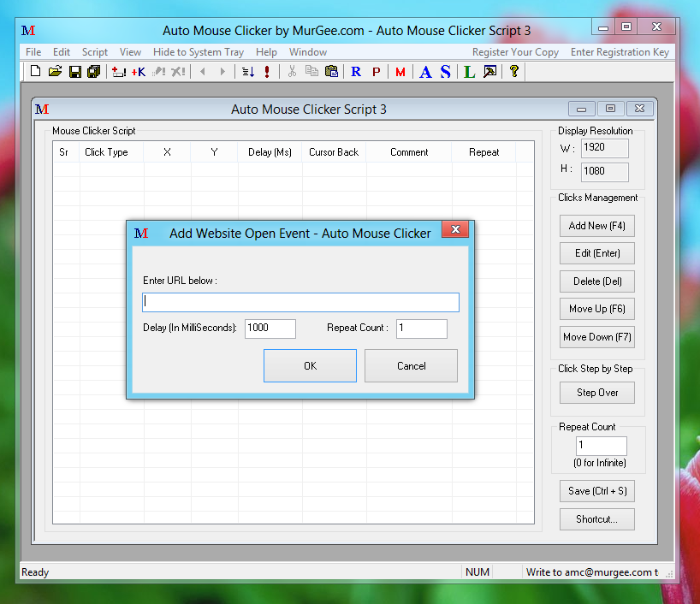Click the Save floppy disk icon
The width and height of the screenshot is (700, 604).
(74, 72)
